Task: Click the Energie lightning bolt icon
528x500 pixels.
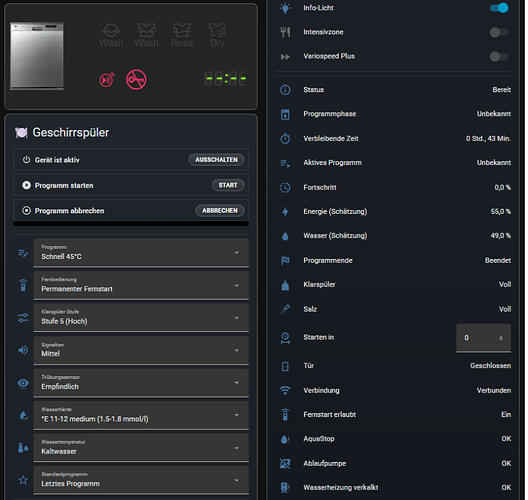Action: (285, 211)
